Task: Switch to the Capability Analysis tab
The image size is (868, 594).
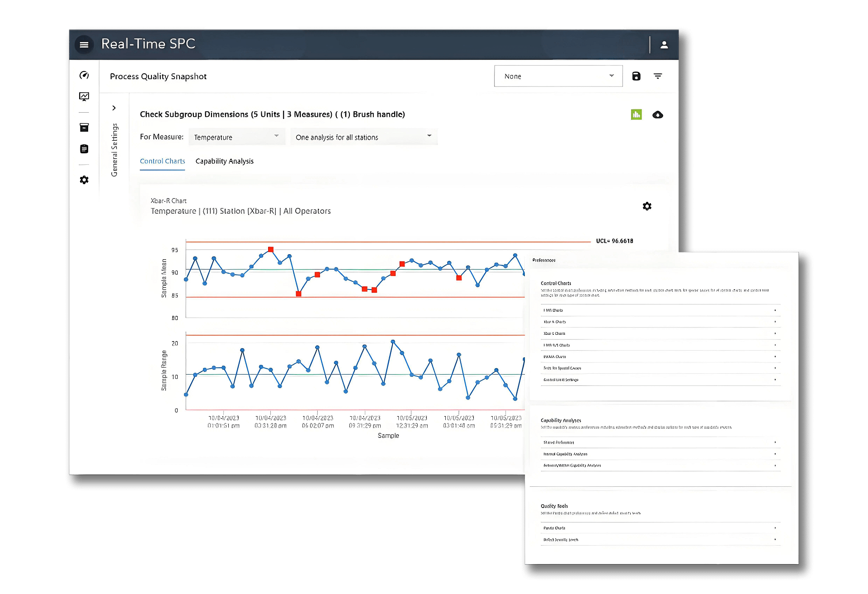Action: [224, 161]
